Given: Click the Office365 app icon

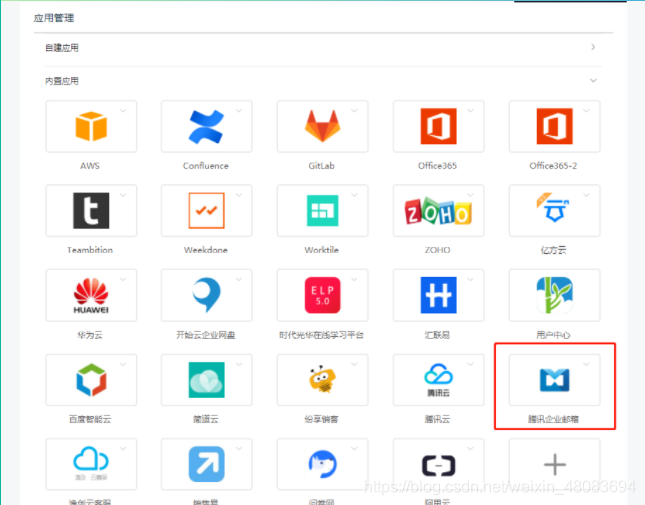Looking at the screenshot, I should pyautogui.click(x=438, y=126).
